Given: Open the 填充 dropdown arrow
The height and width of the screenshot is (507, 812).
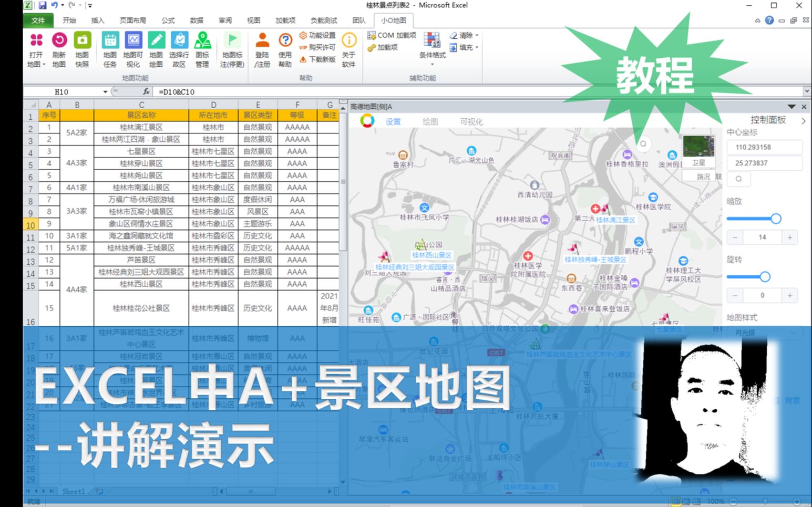Looking at the screenshot, I should pyautogui.click(x=477, y=48).
